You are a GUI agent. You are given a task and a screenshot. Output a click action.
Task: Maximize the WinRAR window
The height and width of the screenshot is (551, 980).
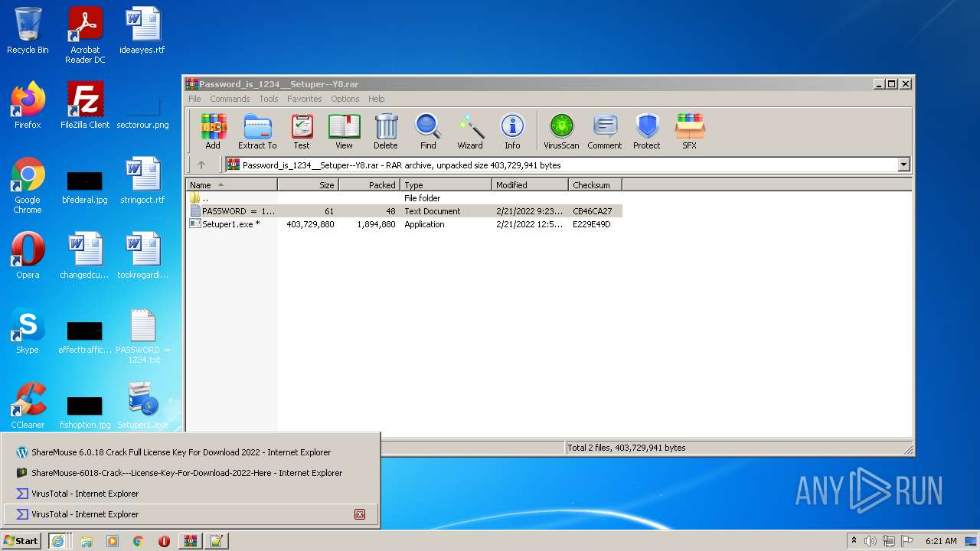(891, 84)
